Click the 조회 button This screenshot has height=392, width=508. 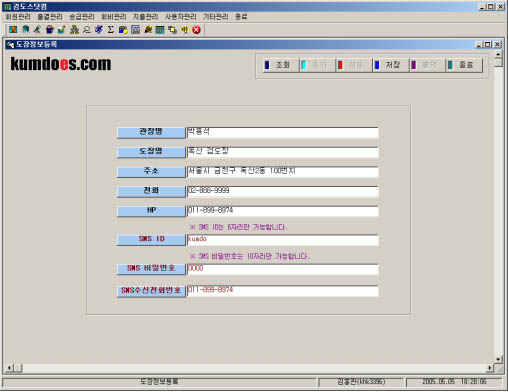[x=281, y=65]
